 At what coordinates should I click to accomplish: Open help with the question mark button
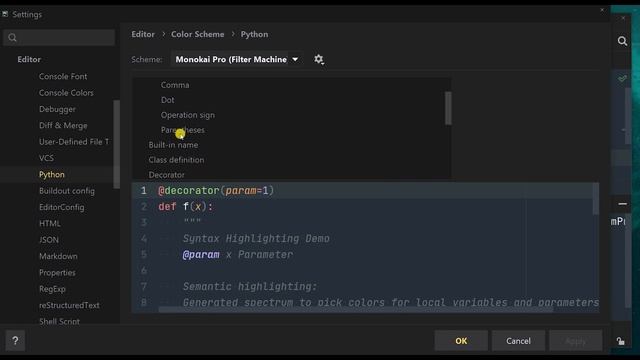pos(15,340)
